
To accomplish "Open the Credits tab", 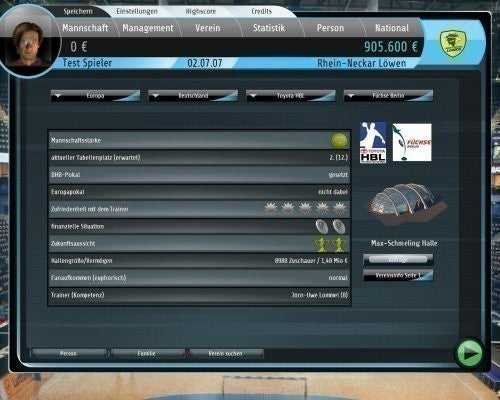I will click(x=262, y=11).
